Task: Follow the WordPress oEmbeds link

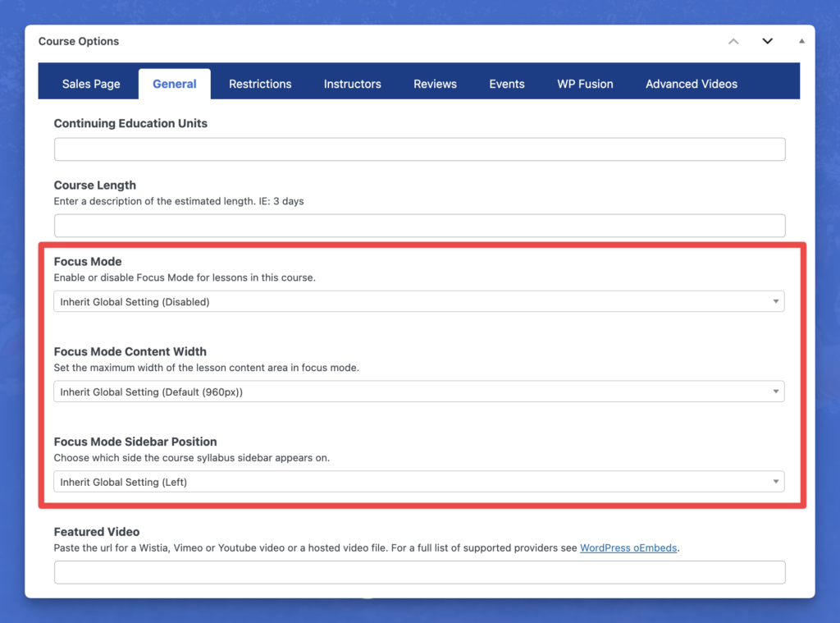Action: pos(628,548)
